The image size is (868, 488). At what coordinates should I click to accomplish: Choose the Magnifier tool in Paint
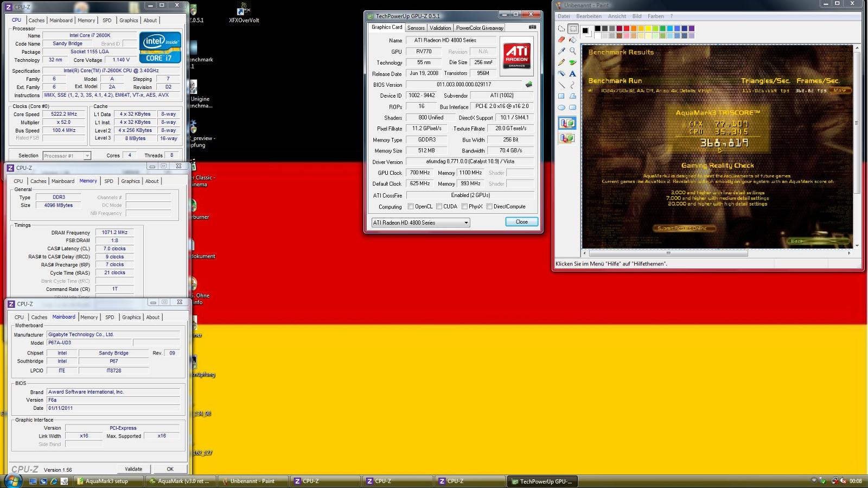coord(573,51)
